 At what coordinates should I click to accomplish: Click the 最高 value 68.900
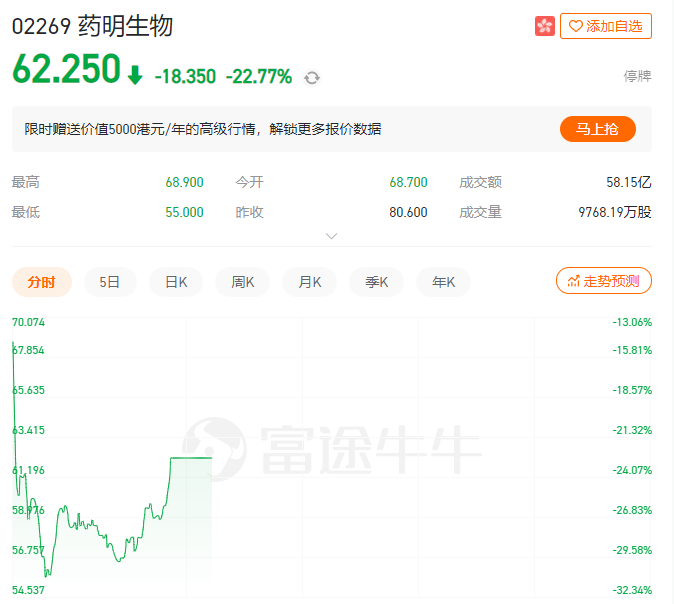(184, 182)
